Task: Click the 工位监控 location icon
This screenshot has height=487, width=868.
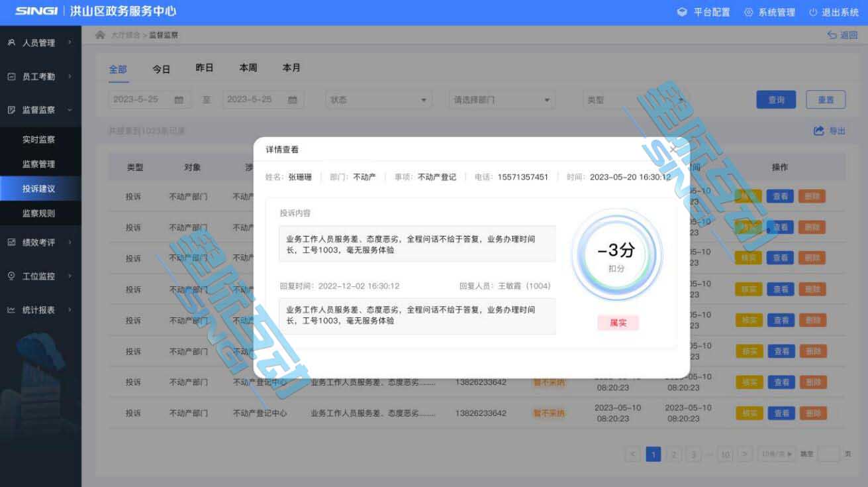Action: click(x=11, y=276)
